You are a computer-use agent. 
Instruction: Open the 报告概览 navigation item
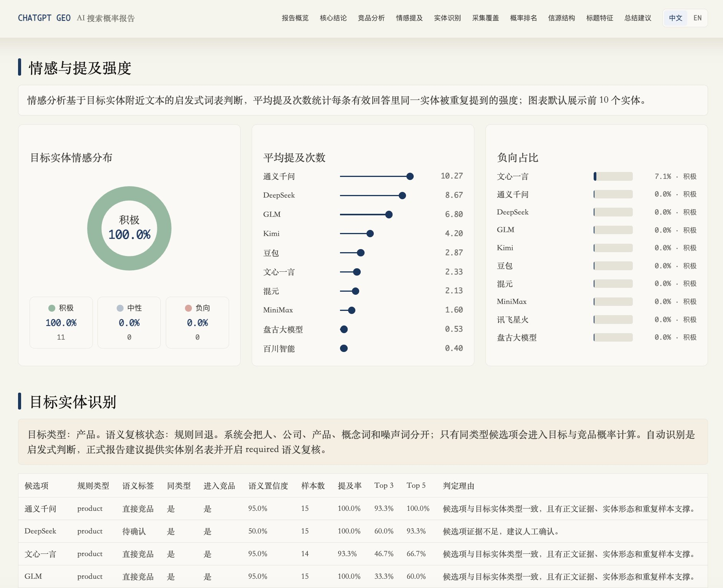pos(295,18)
